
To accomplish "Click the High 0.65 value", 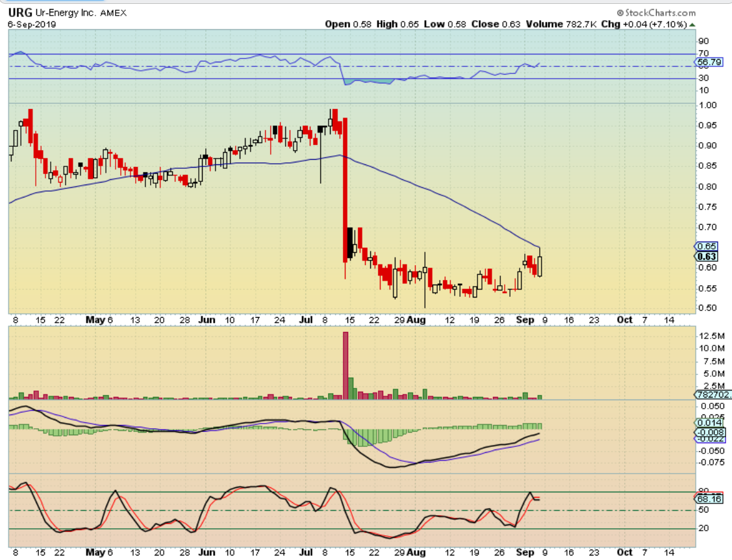I will tap(398, 24).
